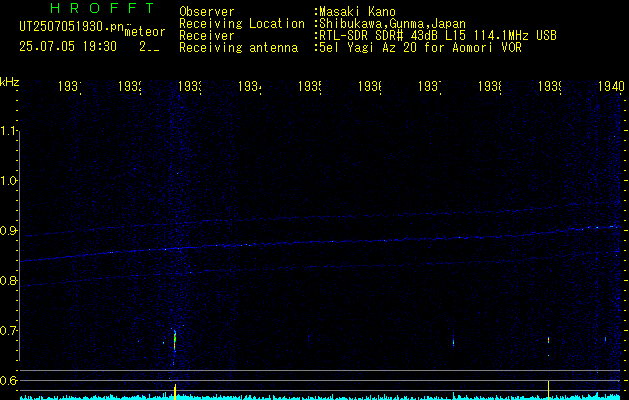
Task: Click the 1940 time axis label
Action: [611, 86]
